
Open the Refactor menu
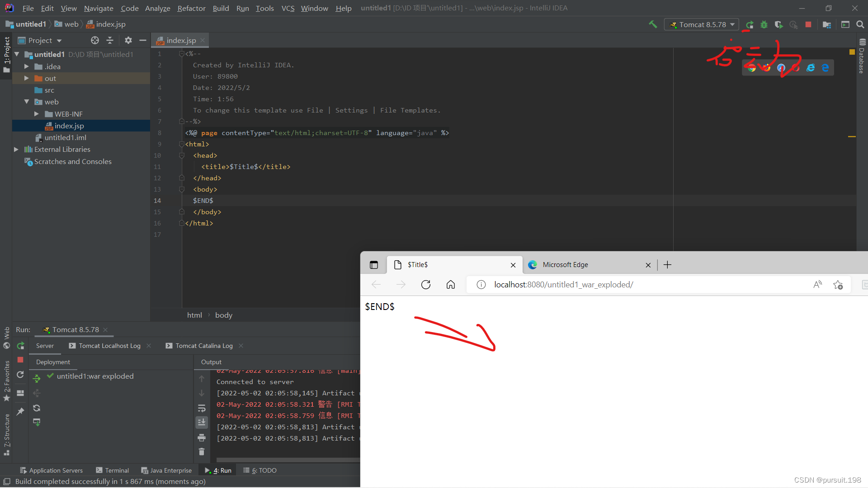(x=191, y=8)
